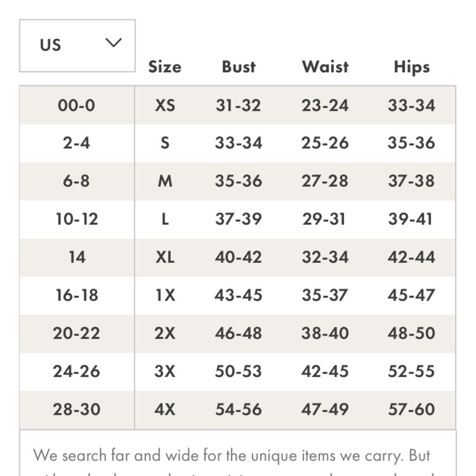The height and width of the screenshot is (476, 476).
Task: Select the Size column header
Action: 165,67
